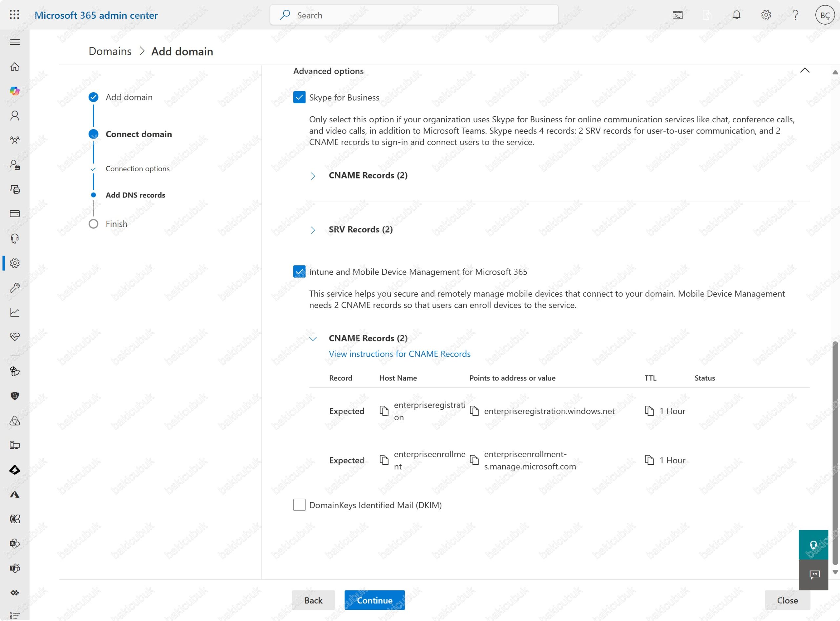Uncheck Skype for Business checkbox
The image size is (840, 621).
299,97
